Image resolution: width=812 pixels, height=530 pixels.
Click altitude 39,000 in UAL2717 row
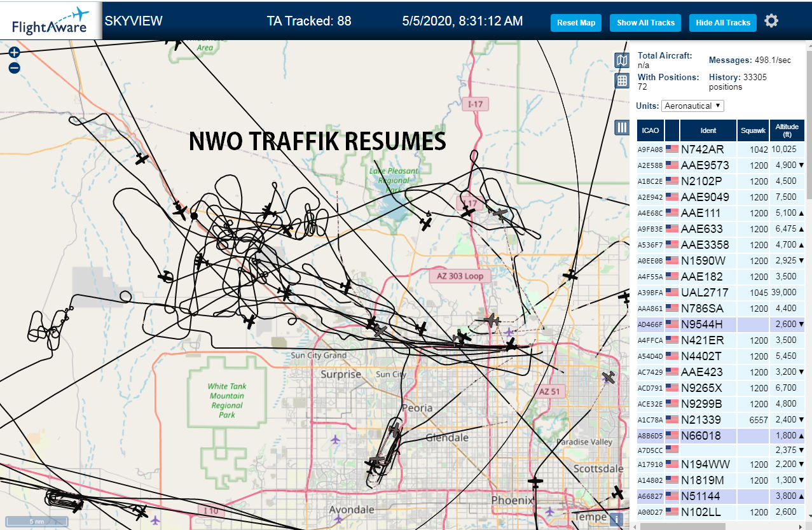[784, 293]
